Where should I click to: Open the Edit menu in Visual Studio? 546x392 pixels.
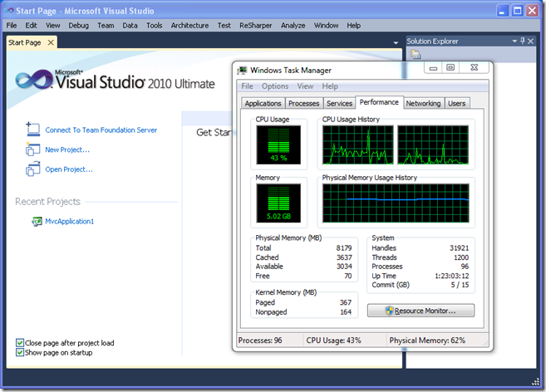31,26
